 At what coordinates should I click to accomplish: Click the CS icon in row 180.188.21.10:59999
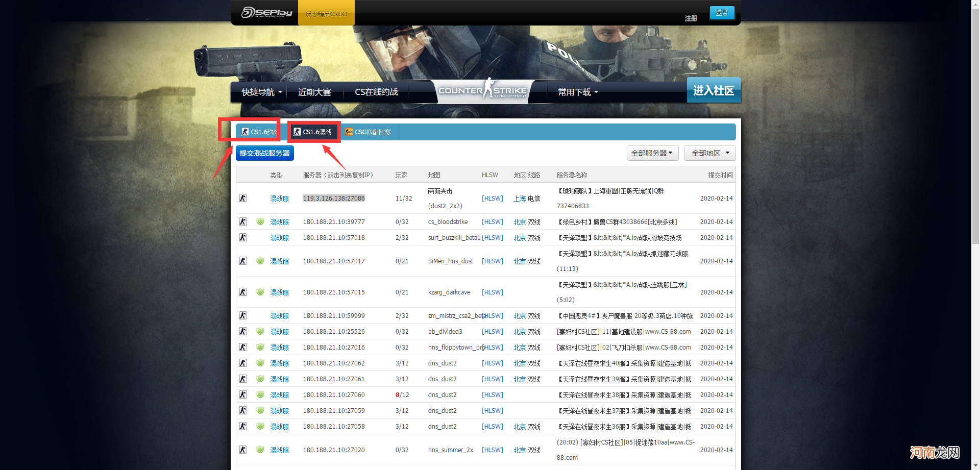(243, 315)
